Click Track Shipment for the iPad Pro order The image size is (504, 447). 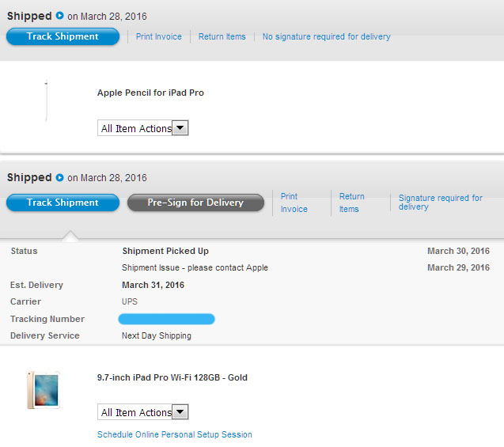[x=63, y=203]
